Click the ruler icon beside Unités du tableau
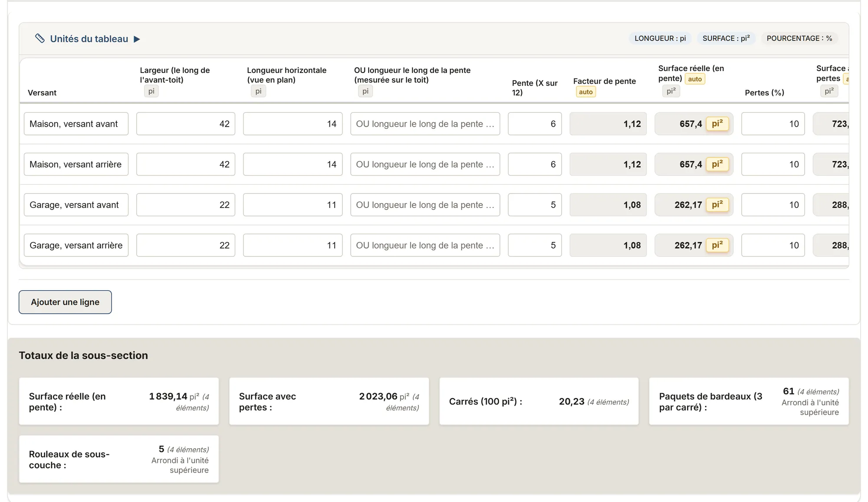The width and height of the screenshot is (868, 502). click(x=40, y=39)
